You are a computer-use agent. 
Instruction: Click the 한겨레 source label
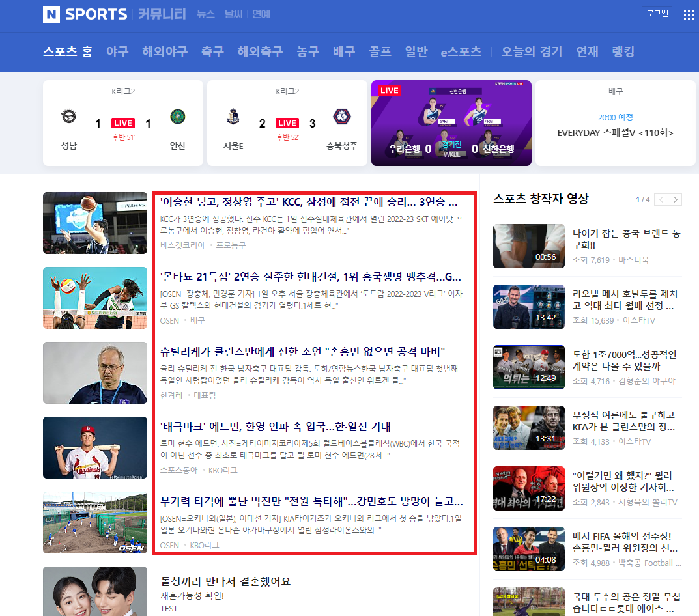(171, 395)
